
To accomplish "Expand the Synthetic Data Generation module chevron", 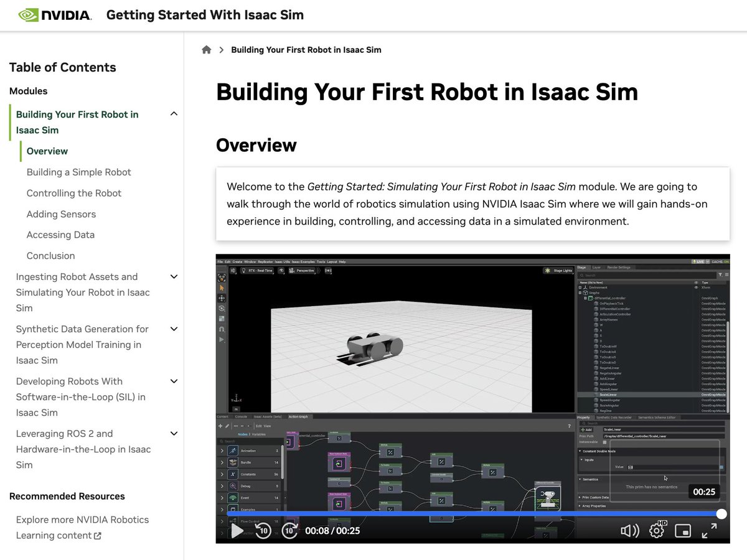I will point(174,329).
